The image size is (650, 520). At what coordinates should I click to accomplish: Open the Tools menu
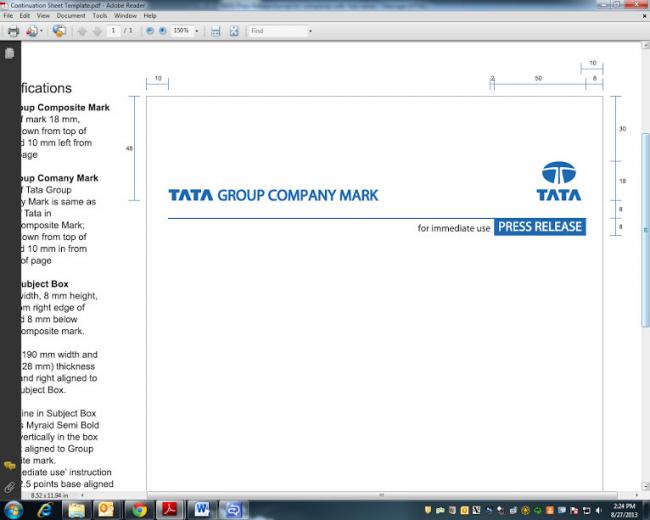[x=100, y=16]
